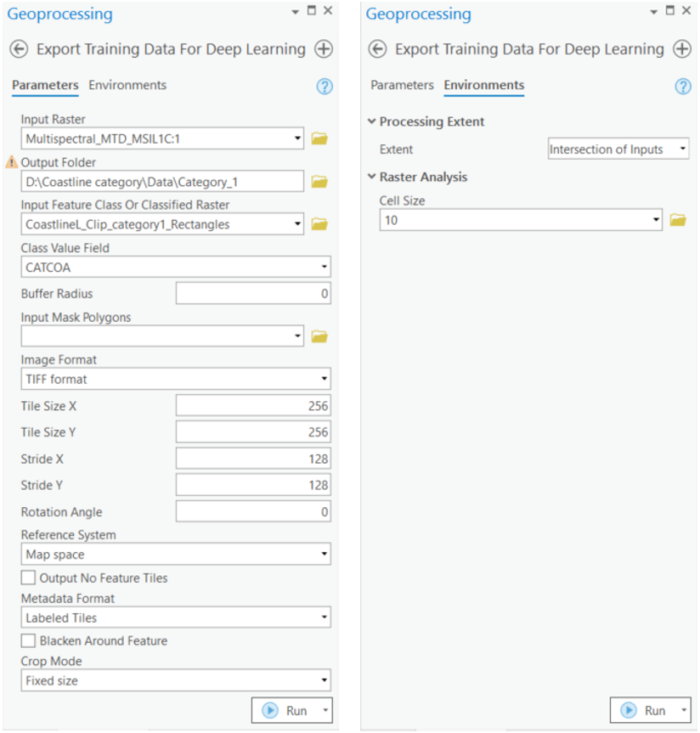This screenshot has width=700, height=733.
Task: Open the Extent dropdown in Processing Extent
Action: 618,149
